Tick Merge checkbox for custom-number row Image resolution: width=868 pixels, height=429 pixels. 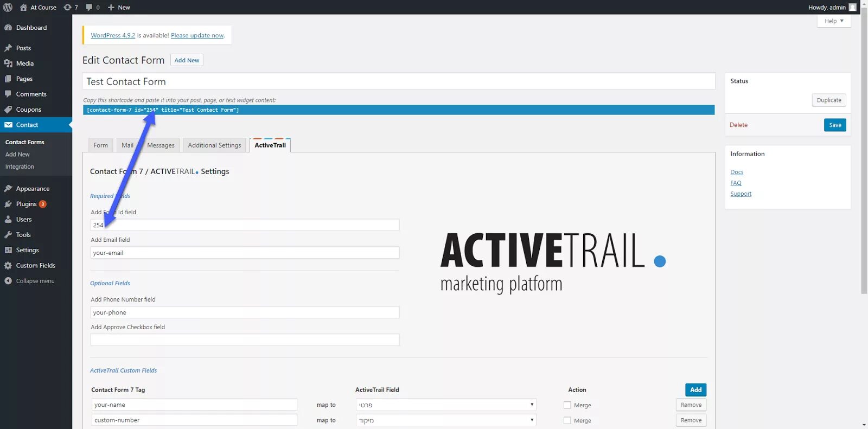(567, 420)
